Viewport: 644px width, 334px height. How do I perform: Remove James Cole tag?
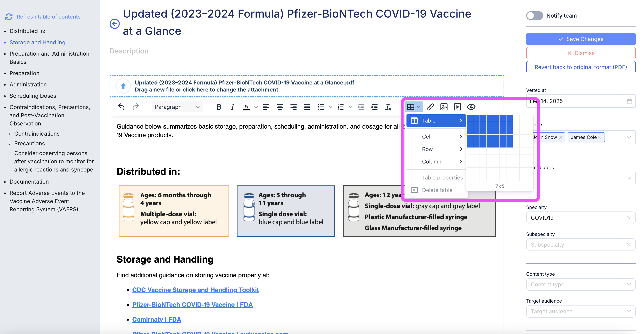point(600,138)
